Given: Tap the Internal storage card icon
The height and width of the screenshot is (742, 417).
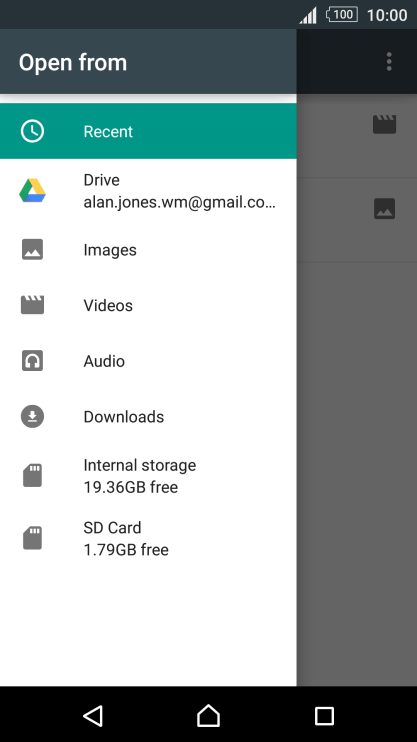Looking at the screenshot, I should click(x=32, y=476).
